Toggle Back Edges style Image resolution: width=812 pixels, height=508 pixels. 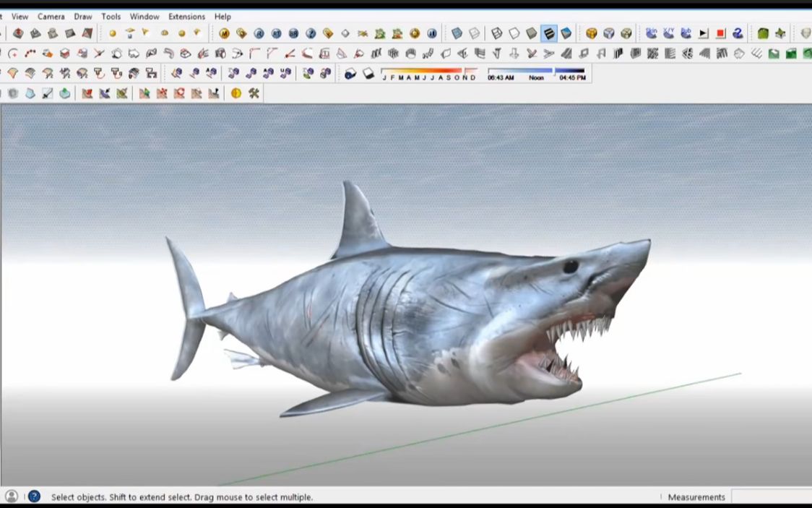pyautogui.click(x=475, y=34)
